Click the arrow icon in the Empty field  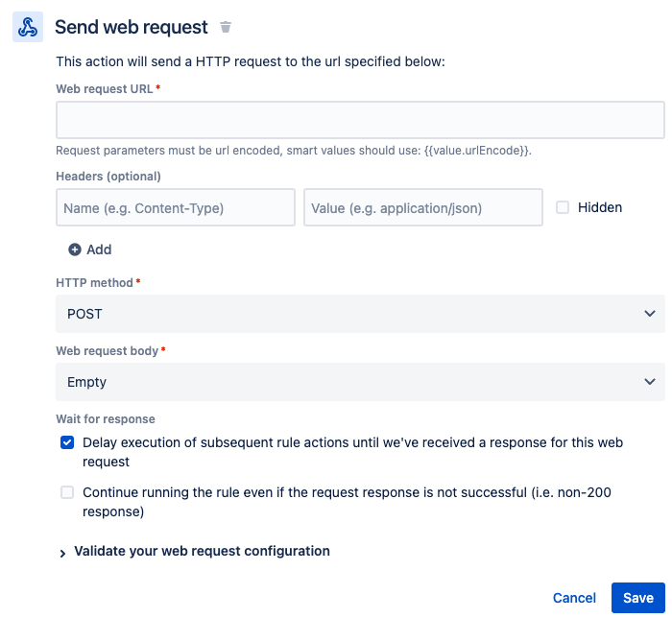(650, 382)
